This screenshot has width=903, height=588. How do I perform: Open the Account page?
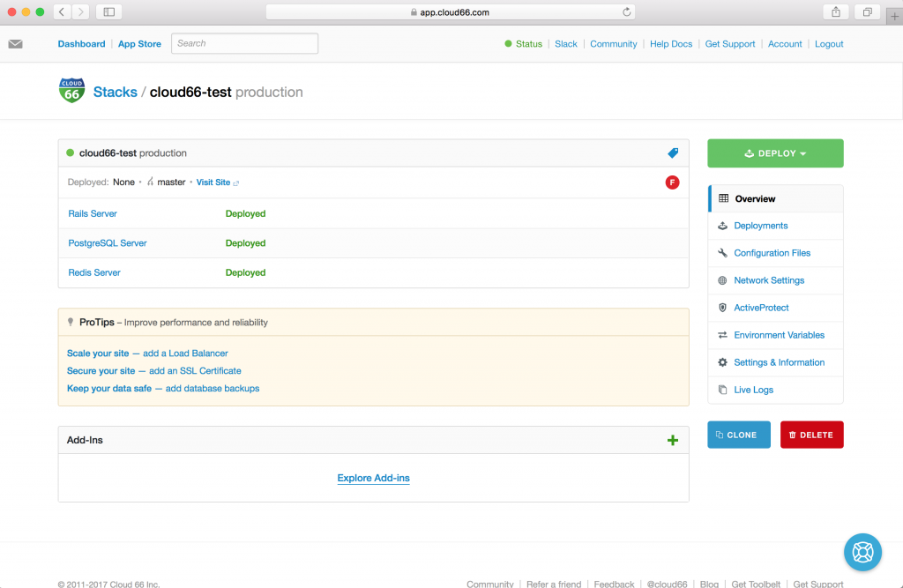tap(784, 44)
